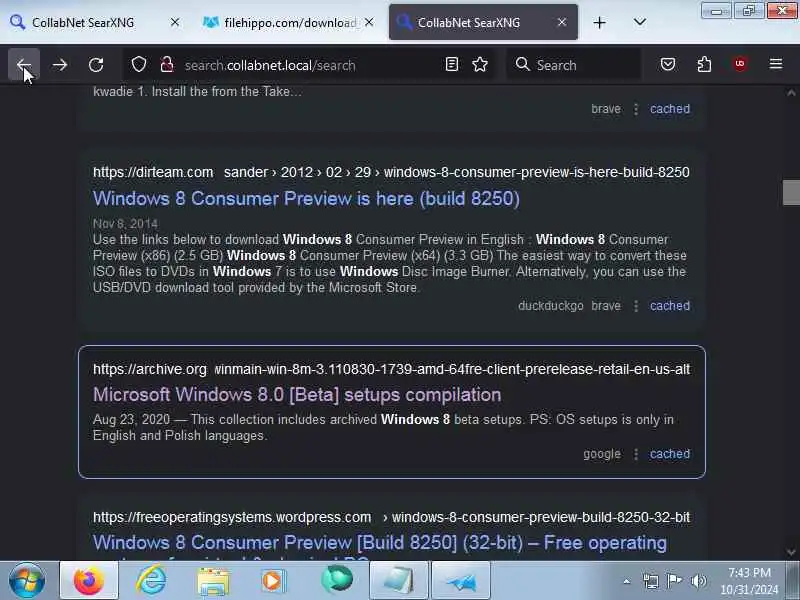Open Microsoft Windows 8.0 Beta setups compilation

[297, 395]
